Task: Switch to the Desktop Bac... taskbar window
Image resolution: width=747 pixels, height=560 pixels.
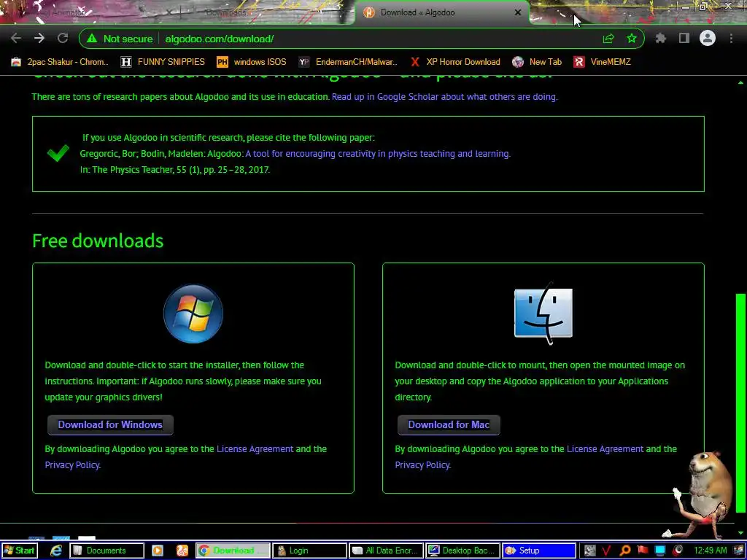Action: 462,551
